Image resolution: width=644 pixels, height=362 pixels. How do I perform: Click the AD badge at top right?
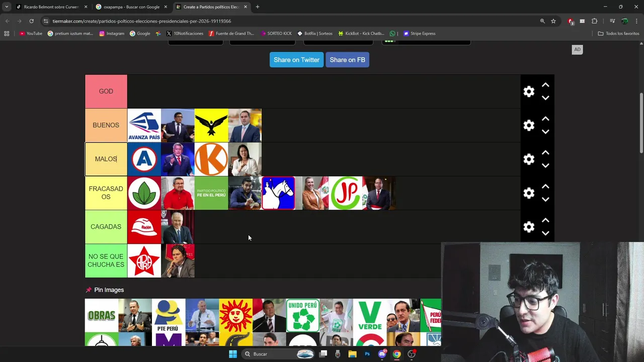pyautogui.click(x=577, y=49)
